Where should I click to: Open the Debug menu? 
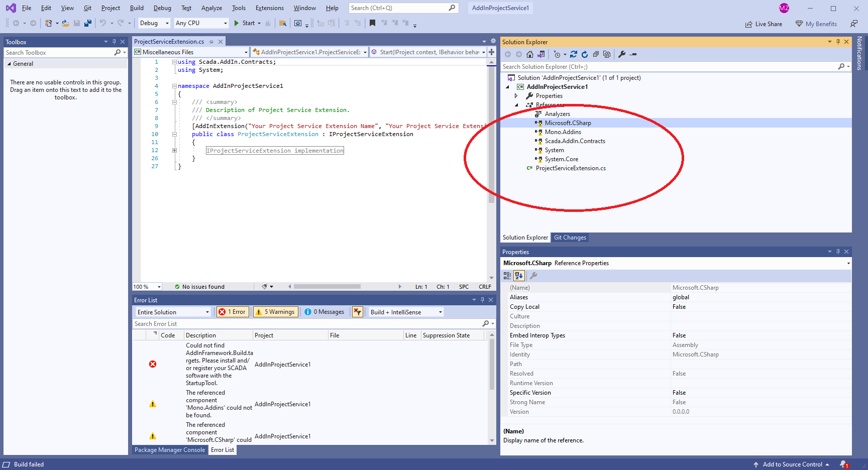tap(162, 8)
